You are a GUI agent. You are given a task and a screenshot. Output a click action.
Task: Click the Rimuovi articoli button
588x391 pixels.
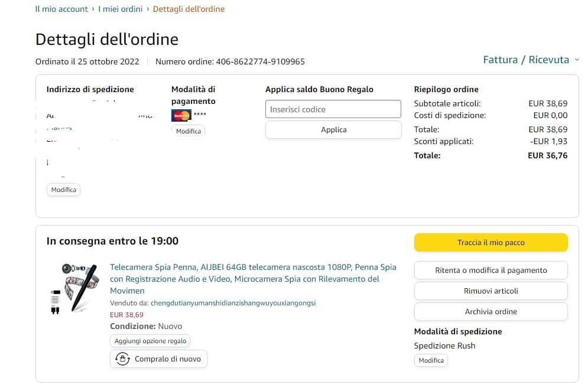490,291
